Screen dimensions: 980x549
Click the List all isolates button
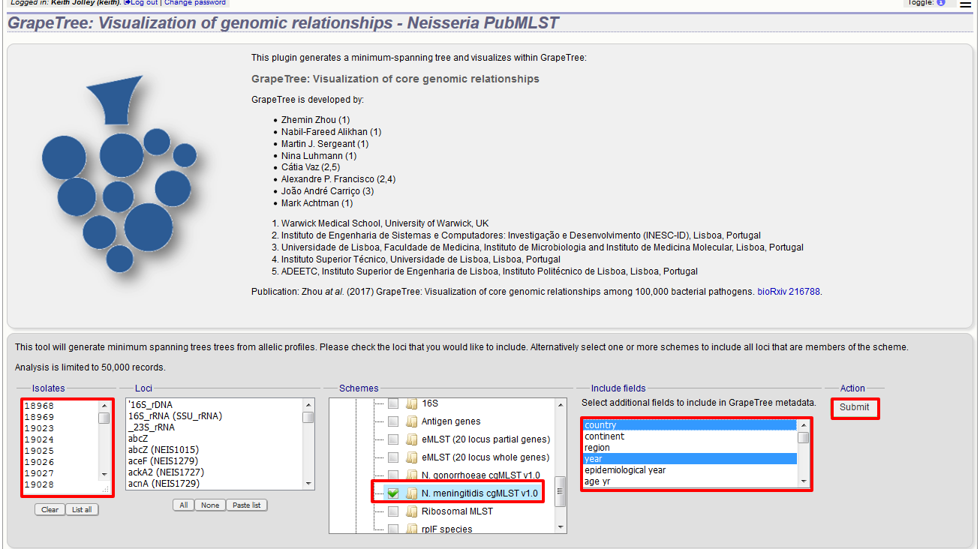coord(82,509)
